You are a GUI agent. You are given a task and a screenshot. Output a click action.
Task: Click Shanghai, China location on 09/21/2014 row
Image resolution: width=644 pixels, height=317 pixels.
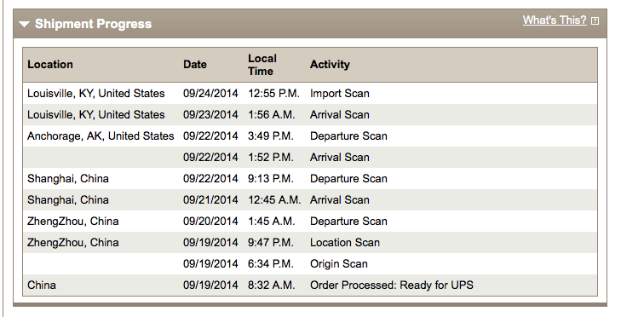68,200
